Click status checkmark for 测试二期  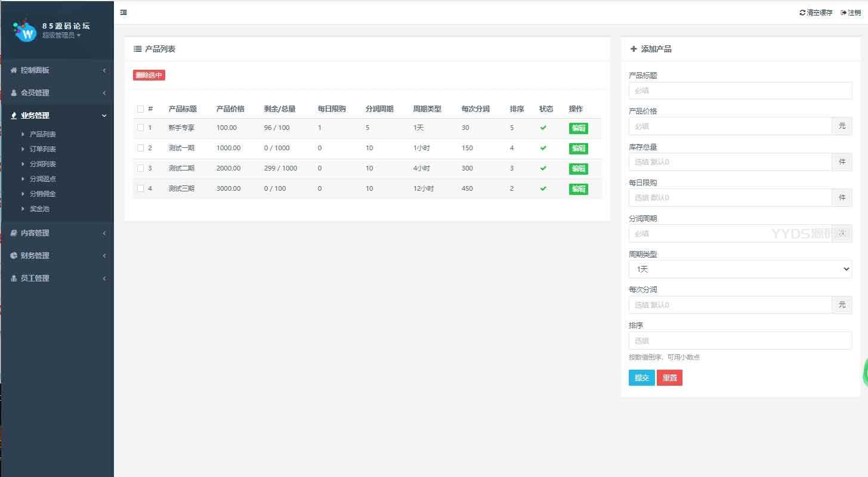click(x=543, y=168)
